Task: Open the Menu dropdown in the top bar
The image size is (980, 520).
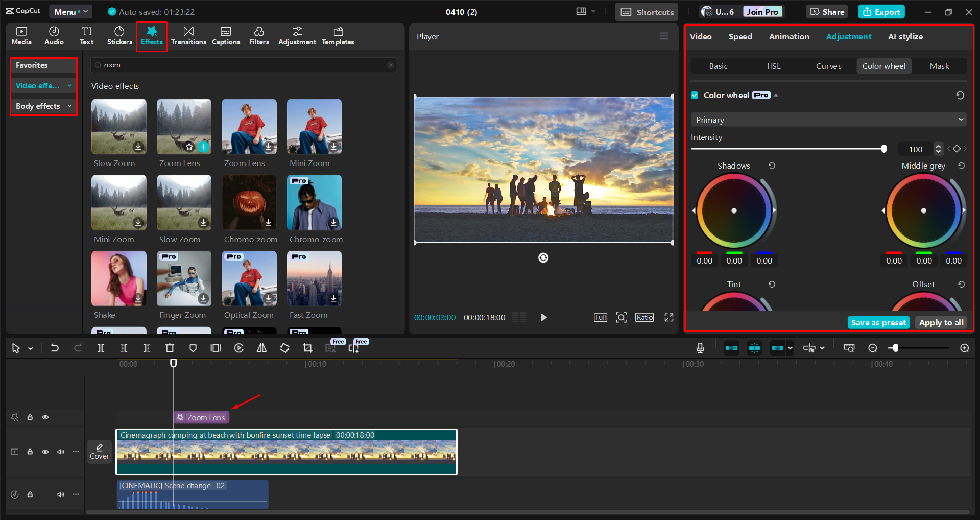Action: pos(70,11)
